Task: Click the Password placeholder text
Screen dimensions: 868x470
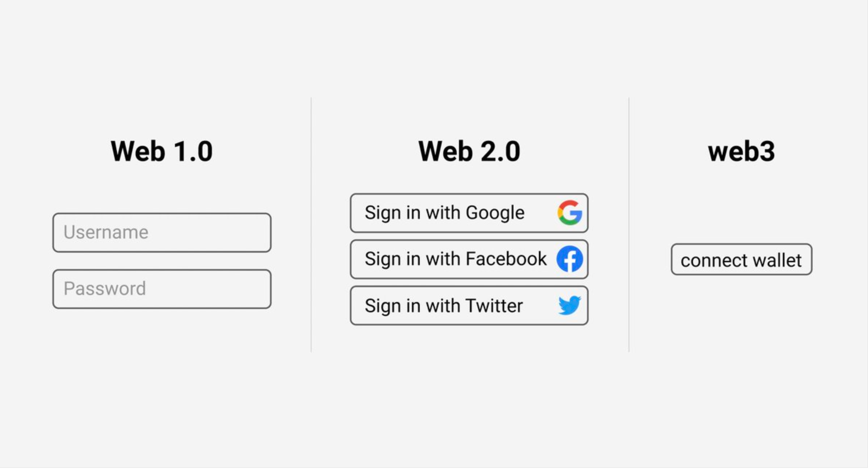Action: (105, 289)
